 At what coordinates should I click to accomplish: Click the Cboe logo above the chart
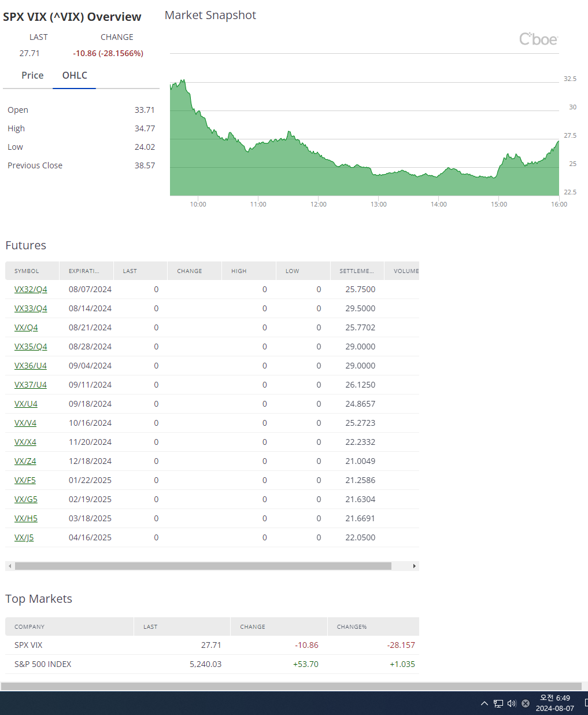[x=538, y=39]
